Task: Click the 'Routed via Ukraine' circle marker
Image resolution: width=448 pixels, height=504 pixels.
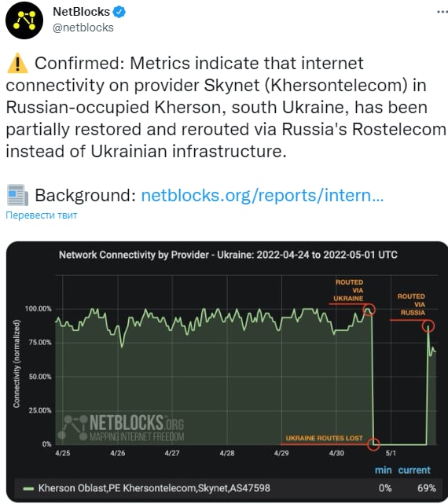Action: 369,310
